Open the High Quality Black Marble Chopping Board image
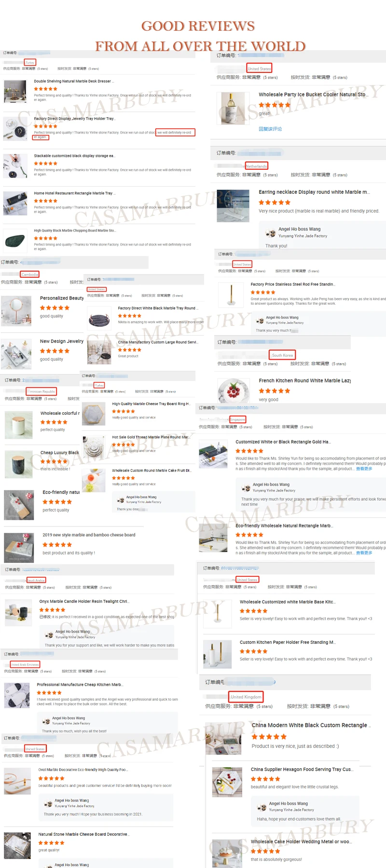Viewport: 386px width, 868px height. pyautogui.click(x=15, y=241)
